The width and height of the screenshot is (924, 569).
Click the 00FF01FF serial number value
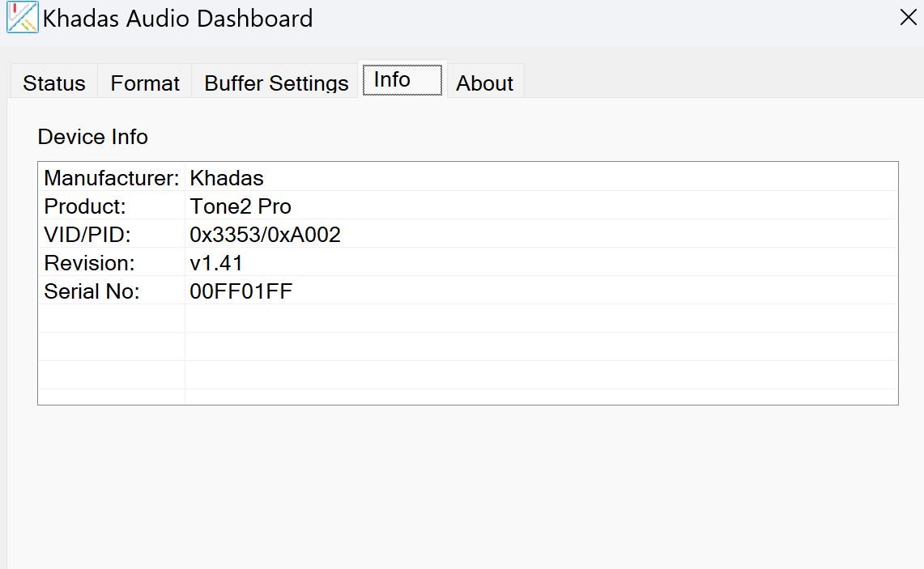[241, 291]
